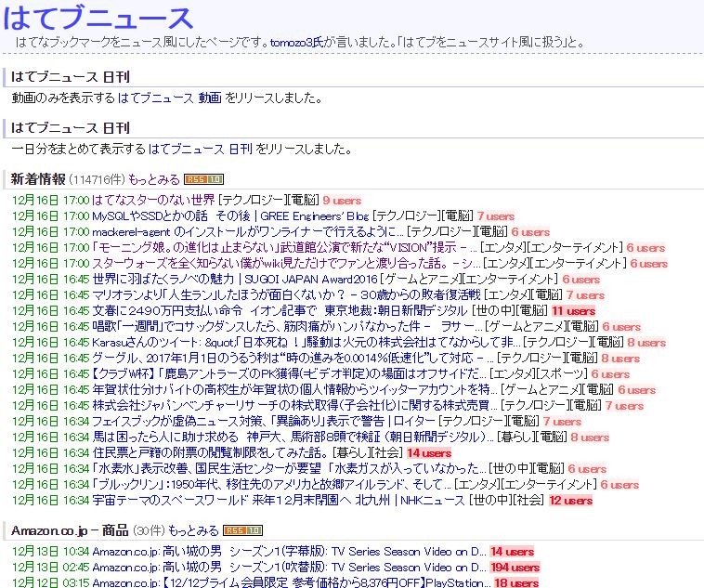
Task: Open the フェイスブックが虚偽ニュース対策 article
Action: click(x=264, y=422)
